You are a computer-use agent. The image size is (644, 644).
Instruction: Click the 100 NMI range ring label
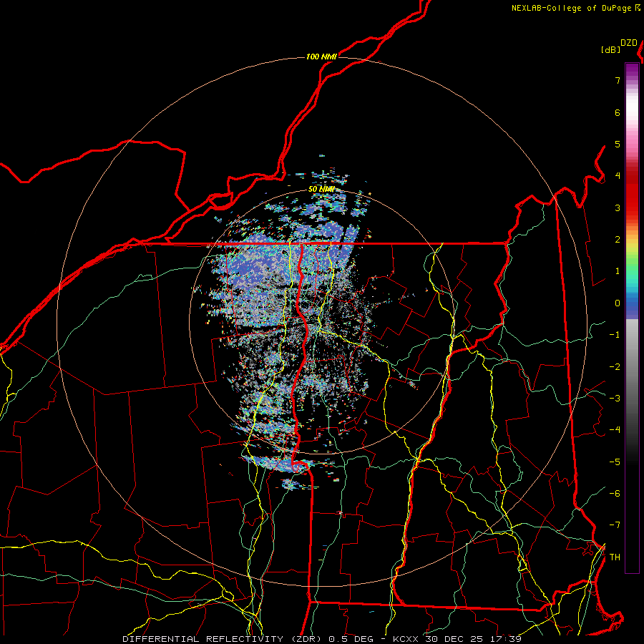321,57
